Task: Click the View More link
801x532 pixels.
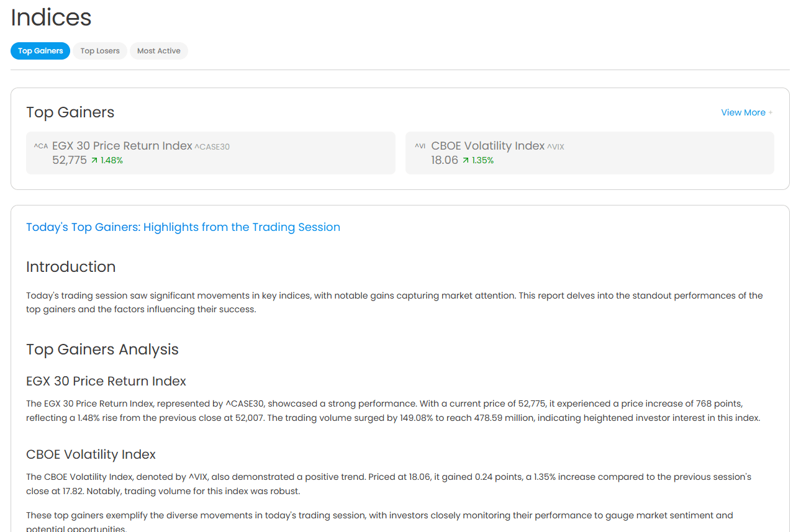Action: point(743,112)
